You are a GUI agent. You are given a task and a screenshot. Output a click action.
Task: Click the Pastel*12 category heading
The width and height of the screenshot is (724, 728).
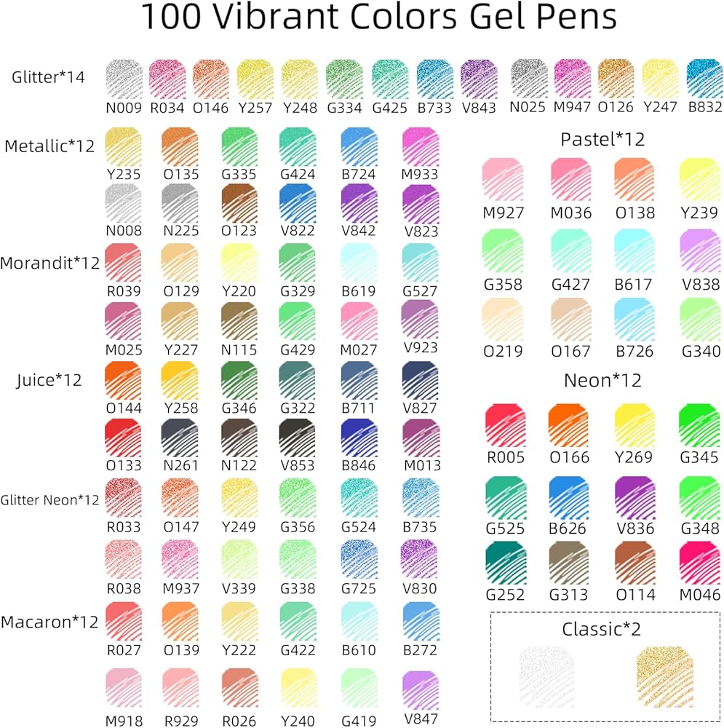(x=602, y=139)
